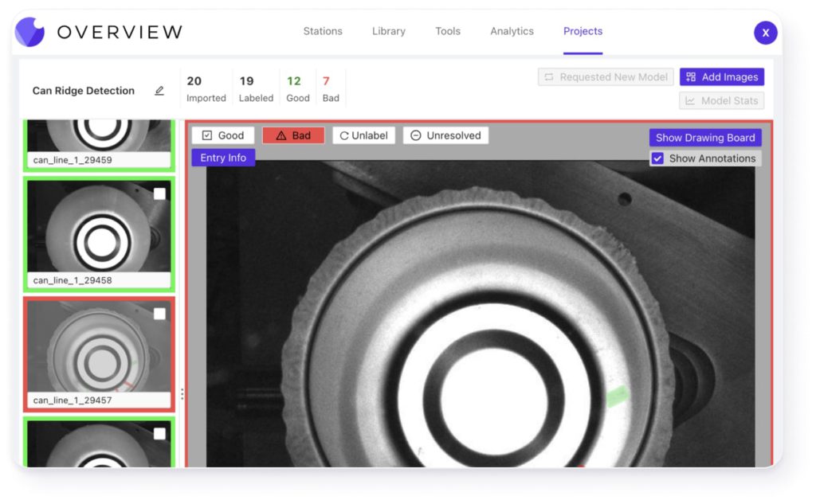Label the image as Good

(x=223, y=135)
